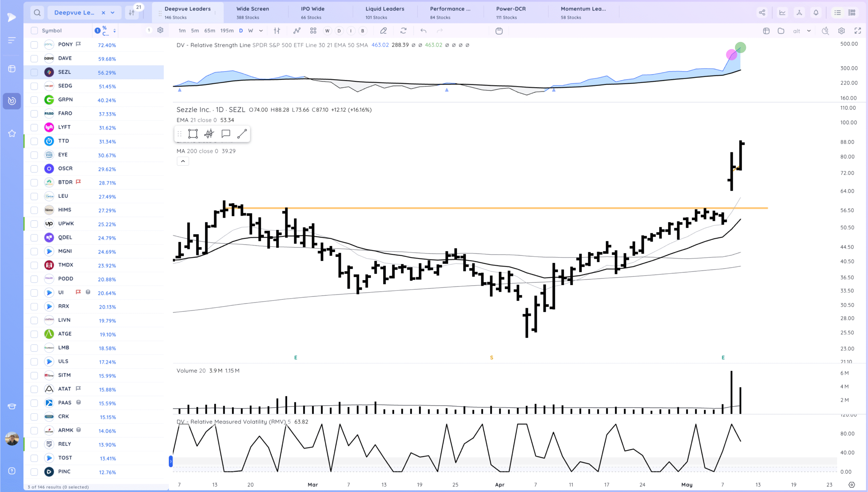Click the flag next to PONY
This screenshot has height=492, width=868.
coord(78,44)
